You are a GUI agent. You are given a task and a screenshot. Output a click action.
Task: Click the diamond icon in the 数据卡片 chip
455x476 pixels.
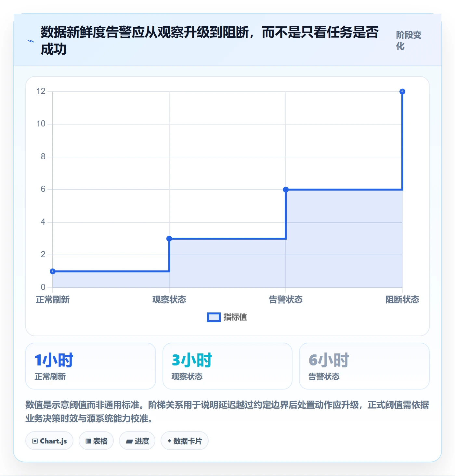tap(169, 441)
